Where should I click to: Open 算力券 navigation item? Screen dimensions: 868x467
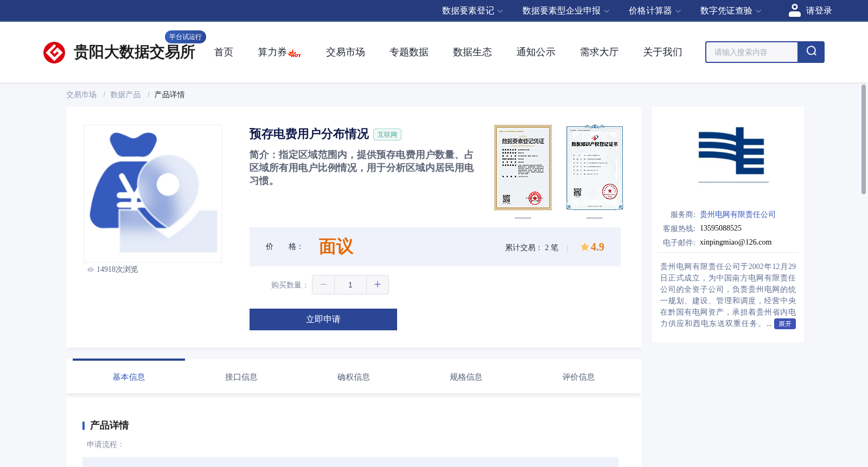point(272,52)
